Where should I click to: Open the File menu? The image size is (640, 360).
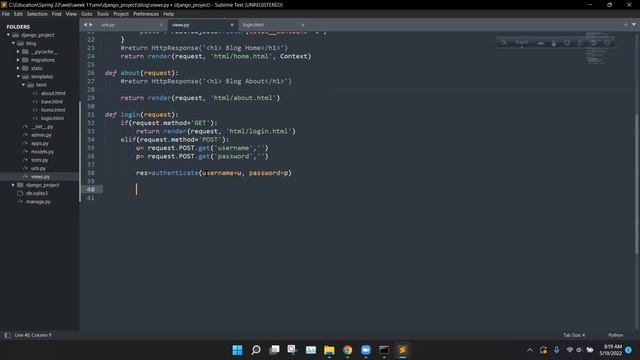click(x=6, y=14)
